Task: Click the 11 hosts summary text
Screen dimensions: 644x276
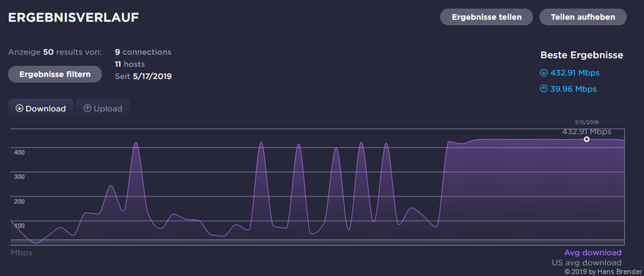Action: click(130, 64)
